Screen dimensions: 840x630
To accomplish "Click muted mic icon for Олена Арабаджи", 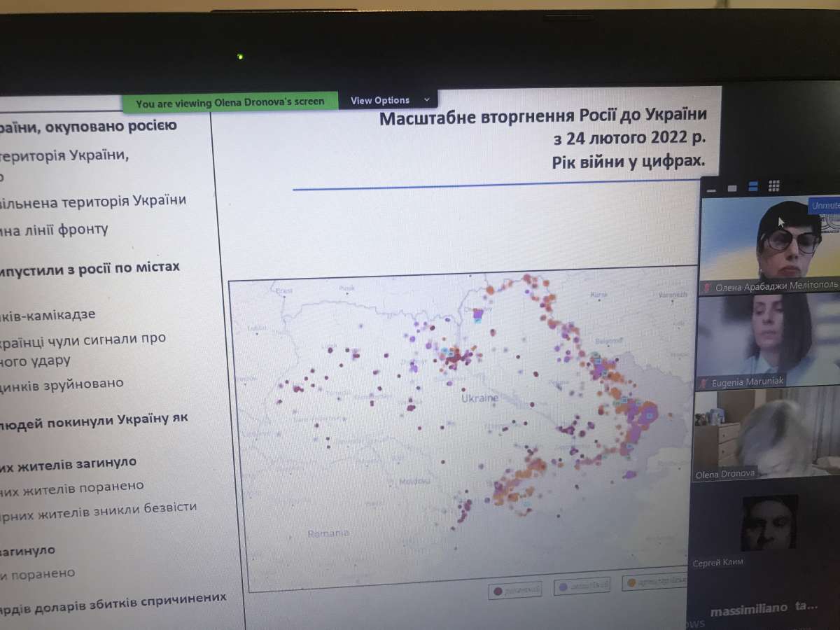I will 707,288.
